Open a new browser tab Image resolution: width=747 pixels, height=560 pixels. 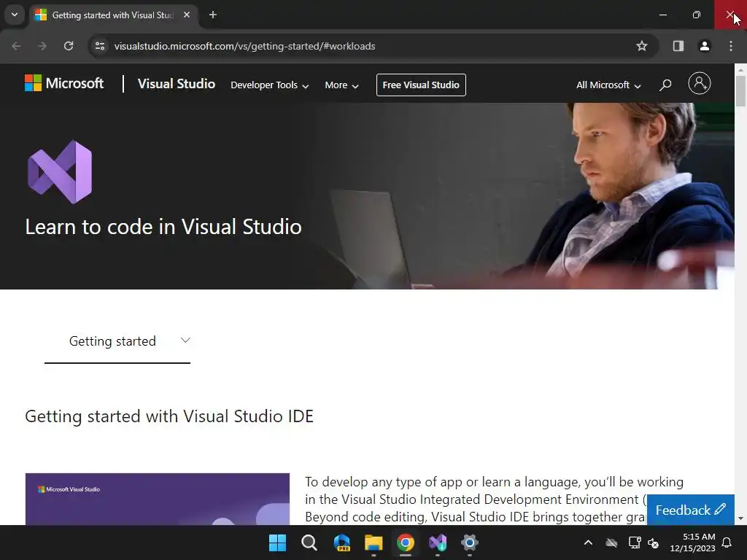[213, 15]
